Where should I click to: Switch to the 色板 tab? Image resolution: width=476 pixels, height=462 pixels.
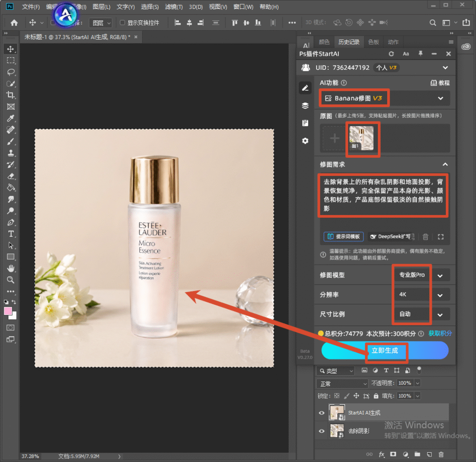tap(373, 42)
